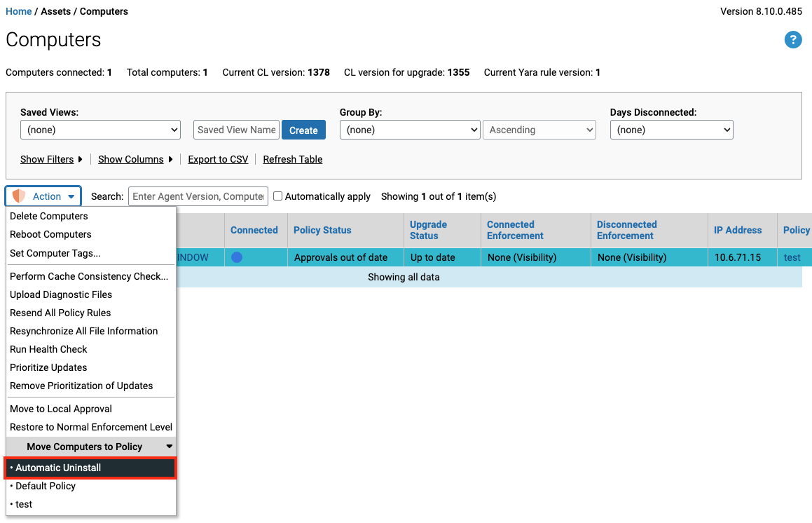Open the Group By dropdown
Image resolution: width=812 pixels, height=523 pixels.
(x=410, y=130)
